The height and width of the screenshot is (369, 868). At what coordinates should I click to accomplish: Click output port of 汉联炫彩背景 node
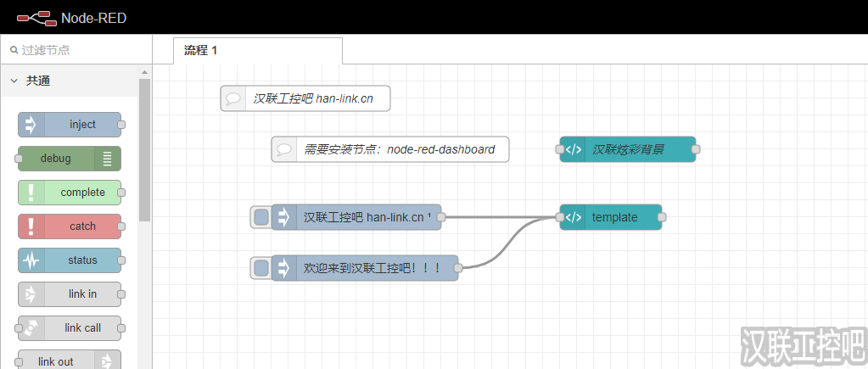click(x=696, y=149)
